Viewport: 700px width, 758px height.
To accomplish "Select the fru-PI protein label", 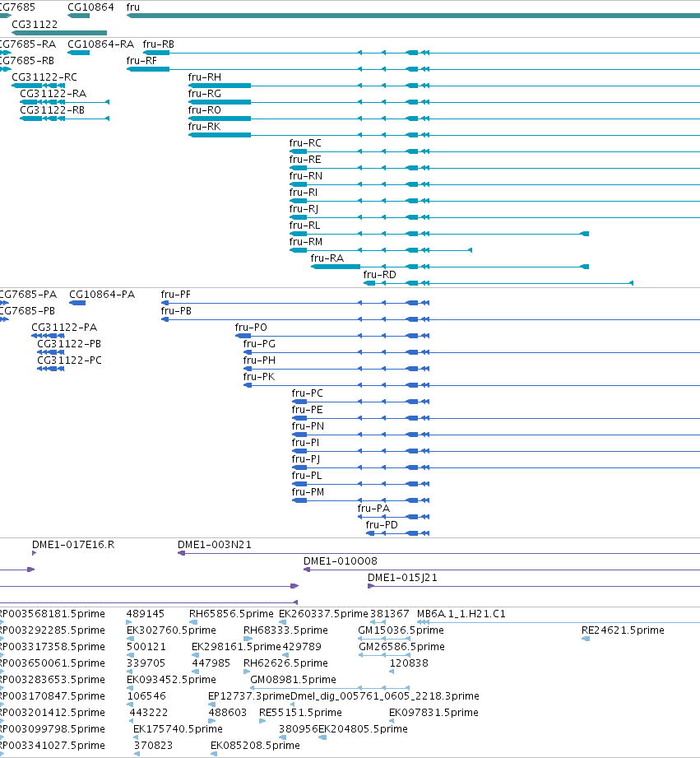I will click(305, 443).
